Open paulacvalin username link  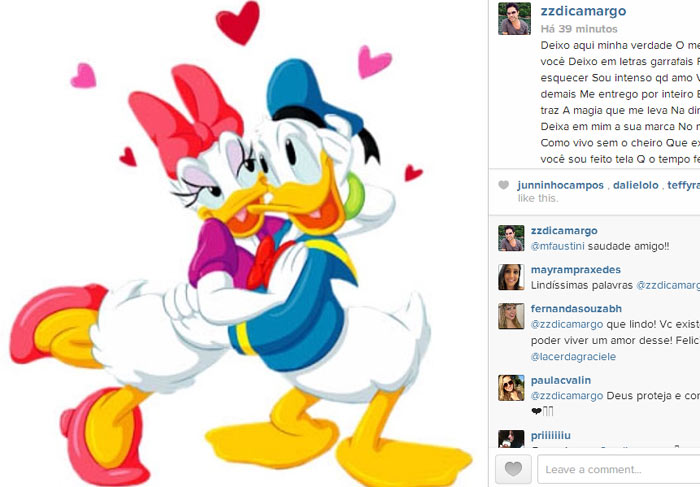[561, 380]
